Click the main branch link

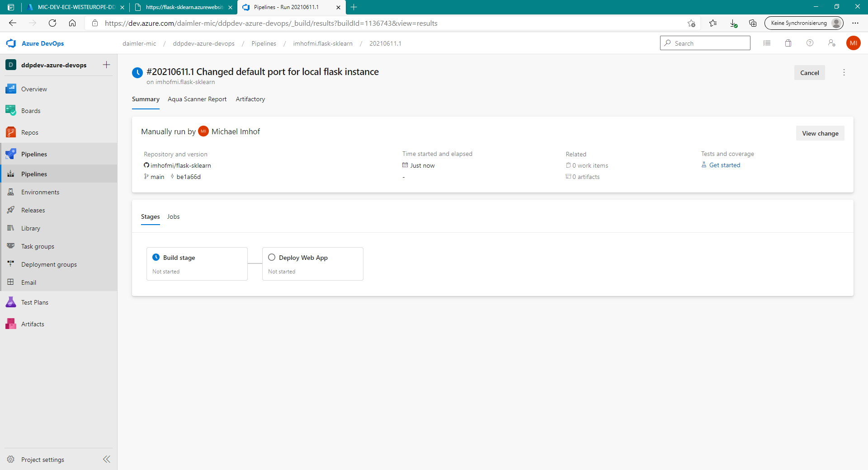point(157,177)
